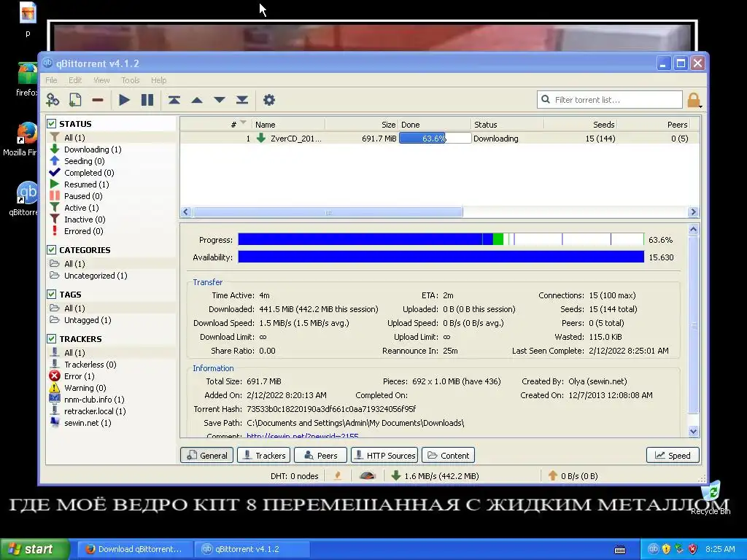Move torrent to bottom of queue icon
Viewport: 747px width, 560px height.
pos(242,100)
